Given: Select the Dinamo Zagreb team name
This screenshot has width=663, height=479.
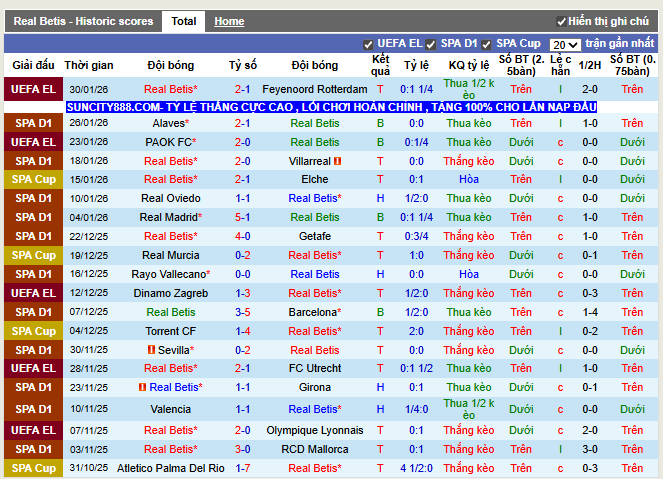Looking at the screenshot, I should click(170, 293).
